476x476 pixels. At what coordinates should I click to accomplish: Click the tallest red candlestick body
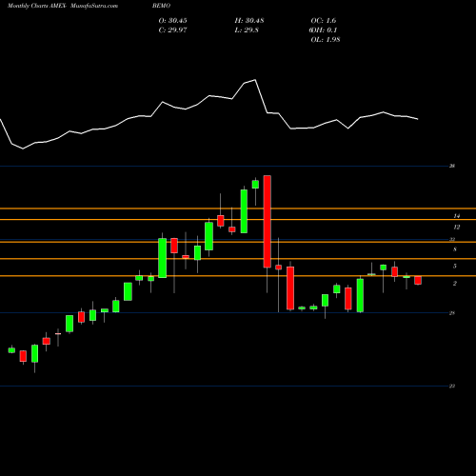click(x=268, y=222)
